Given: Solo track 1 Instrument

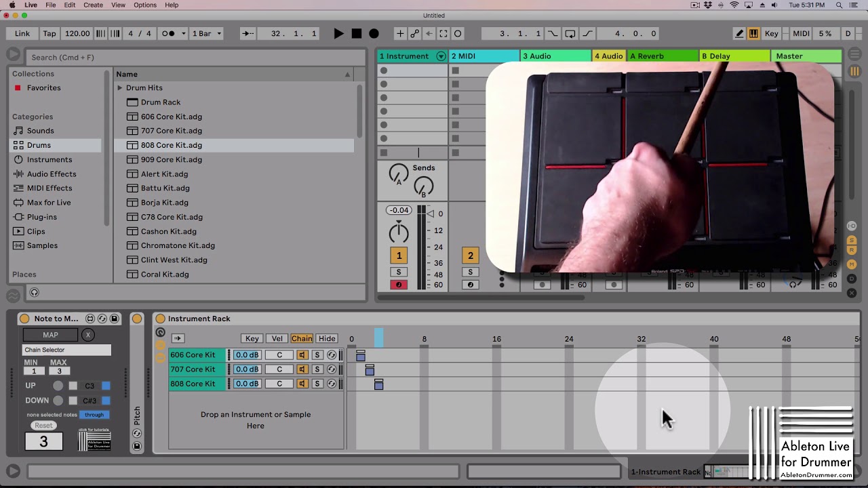Looking at the screenshot, I should click(399, 272).
